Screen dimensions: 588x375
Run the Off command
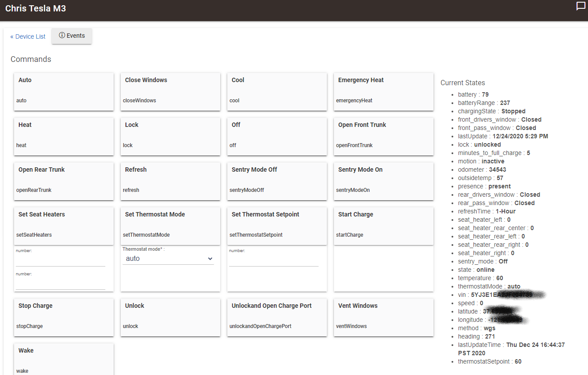point(277,137)
